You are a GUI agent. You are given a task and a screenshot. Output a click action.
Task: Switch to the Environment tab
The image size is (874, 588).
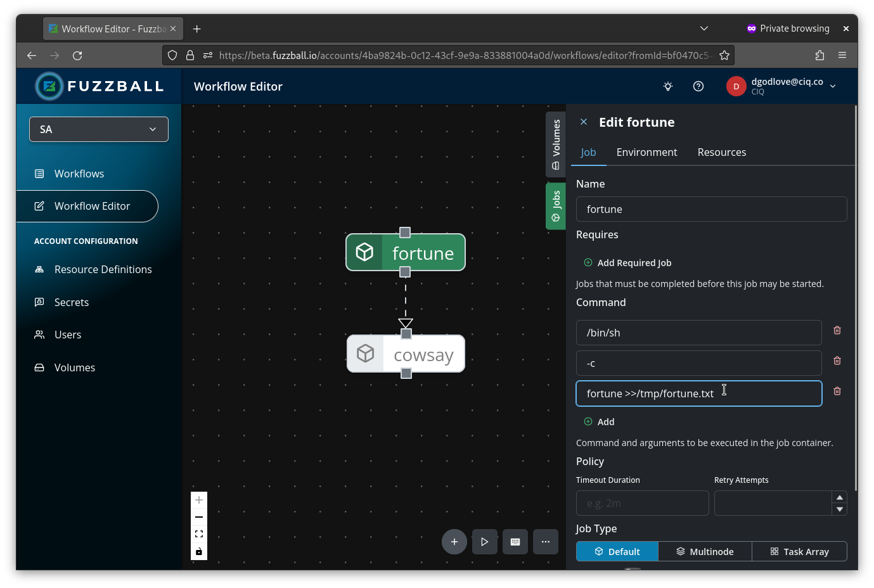646,152
